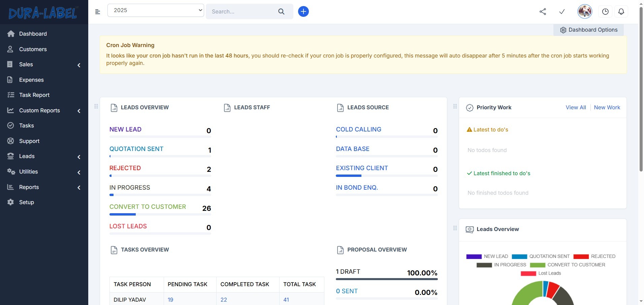Toggle NEW LEAD purple legend swatch
644x305 pixels.
474,257
